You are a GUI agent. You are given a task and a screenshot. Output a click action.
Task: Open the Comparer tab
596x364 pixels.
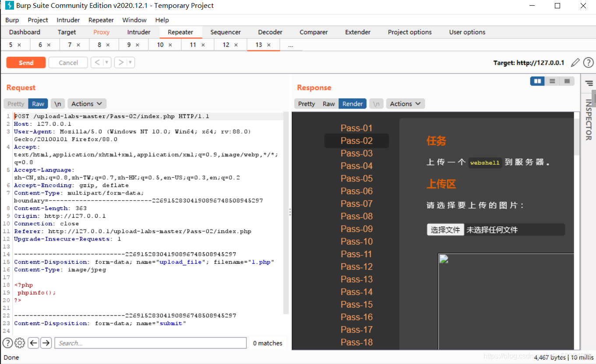[x=314, y=32]
